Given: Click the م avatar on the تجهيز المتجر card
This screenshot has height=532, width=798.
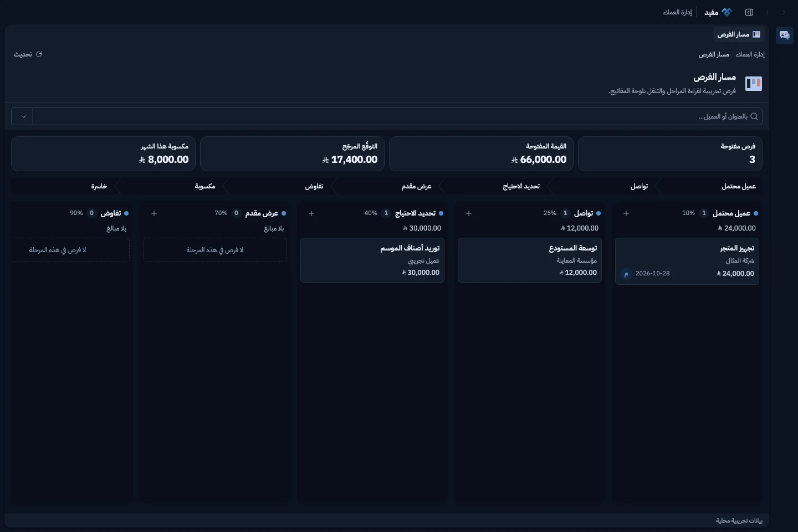Looking at the screenshot, I should [x=626, y=274].
